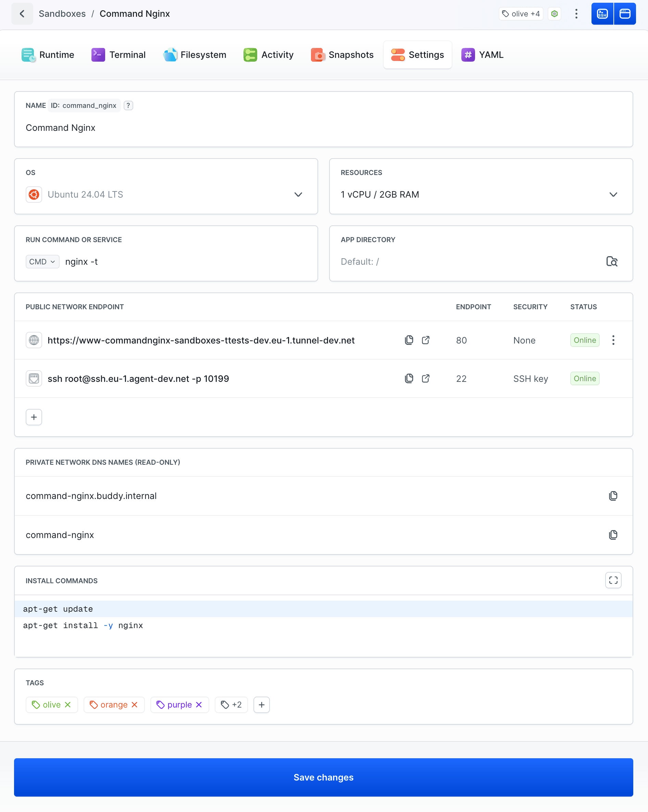
Task: Remove the olive tag
Action: 68,705
